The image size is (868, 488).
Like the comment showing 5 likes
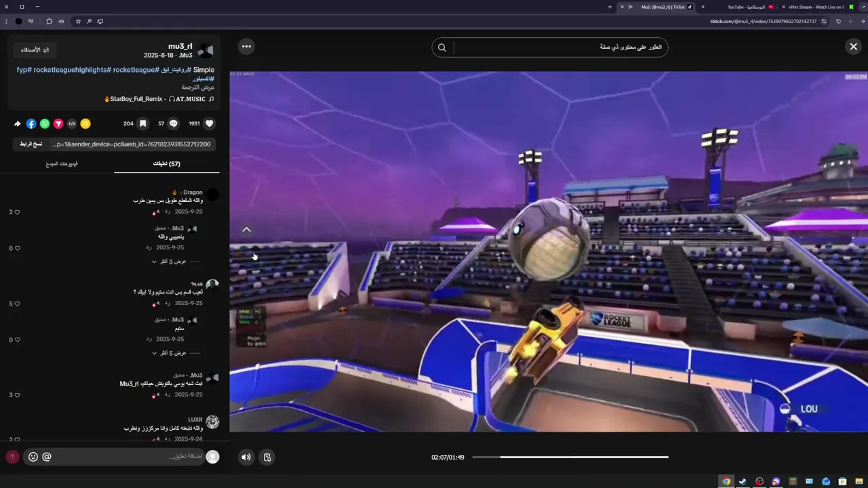[17, 304]
